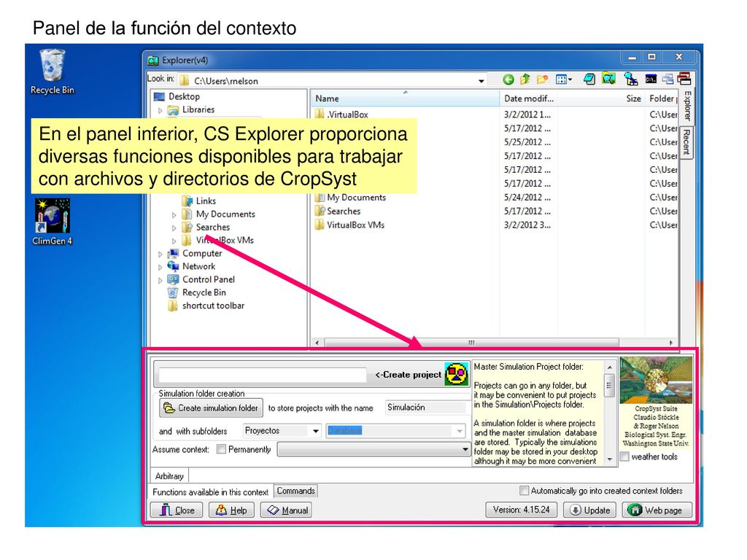Click the green folder explorer toolbar icon
The height and width of the screenshot is (560, 747).
tap(608, 79)
